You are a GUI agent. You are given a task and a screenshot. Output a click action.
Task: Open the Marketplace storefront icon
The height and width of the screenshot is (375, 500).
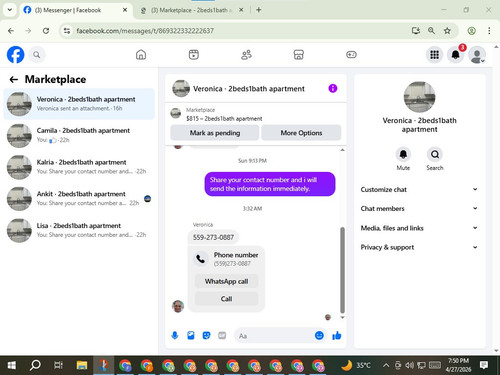(299, 55)
